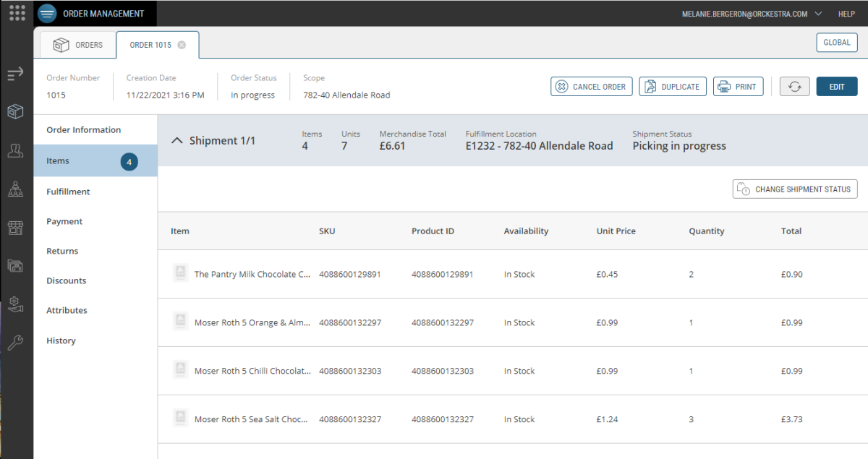Open the organization hierarchy sidebar icon
868x459 pixels.
pos(16,189)
